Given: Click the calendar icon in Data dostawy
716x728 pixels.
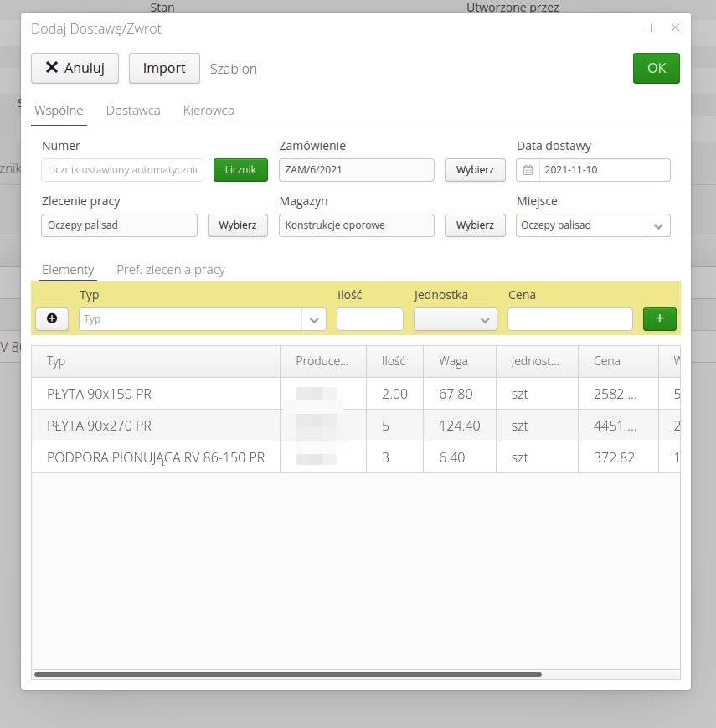Looking at the screenshot, I should [x=528, y=170].
